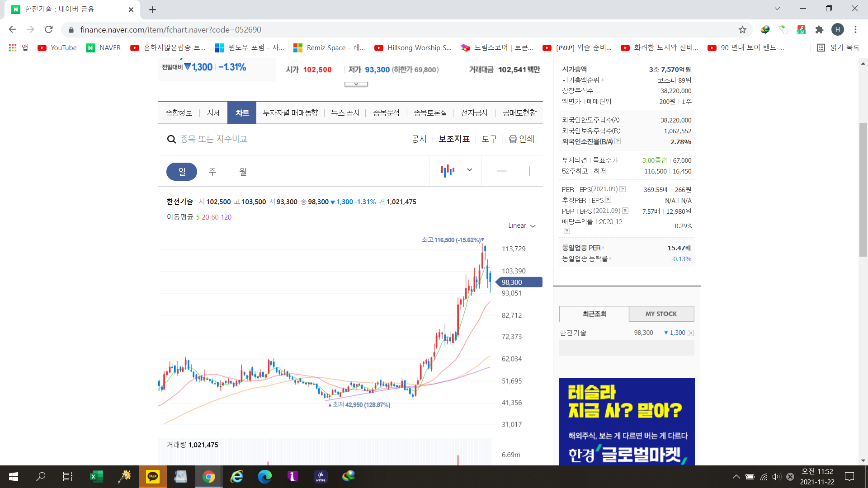Open the Chrome extensions puzzle icon
This screenshot has height=488, width=868.
[x=819, y=29]
